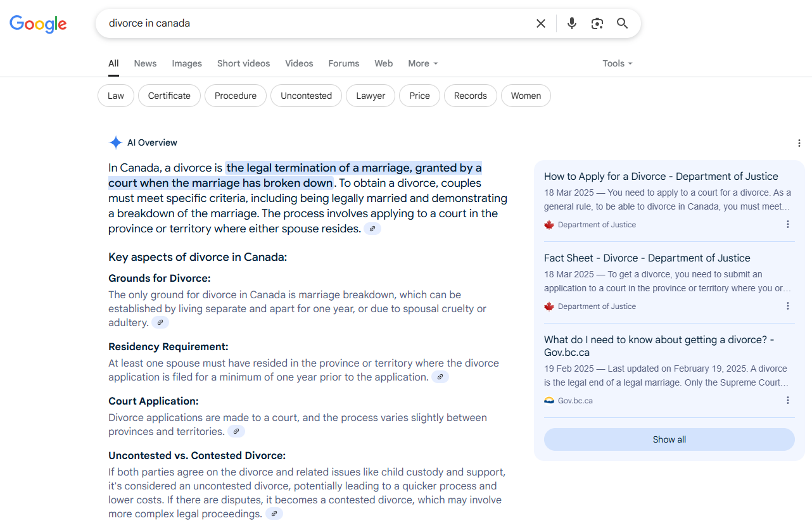Screen dimensions: 812x523
Task: Open search by image camera icon
Action: coord(597,23)
